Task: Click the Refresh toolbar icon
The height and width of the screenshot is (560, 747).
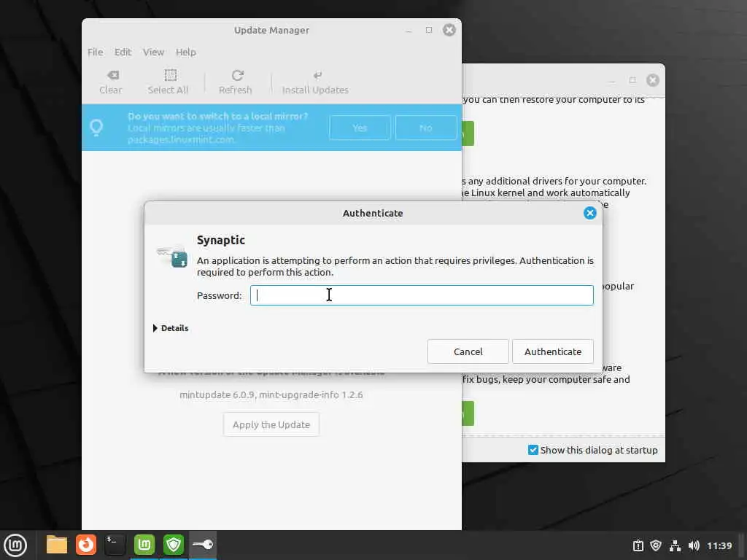Action: coord(237,75)
